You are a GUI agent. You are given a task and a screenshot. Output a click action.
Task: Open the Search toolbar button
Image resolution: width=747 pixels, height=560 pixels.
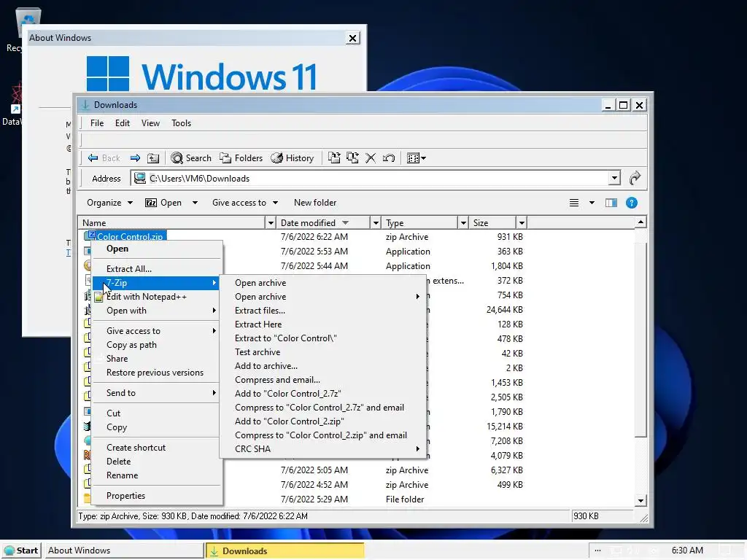191,158
